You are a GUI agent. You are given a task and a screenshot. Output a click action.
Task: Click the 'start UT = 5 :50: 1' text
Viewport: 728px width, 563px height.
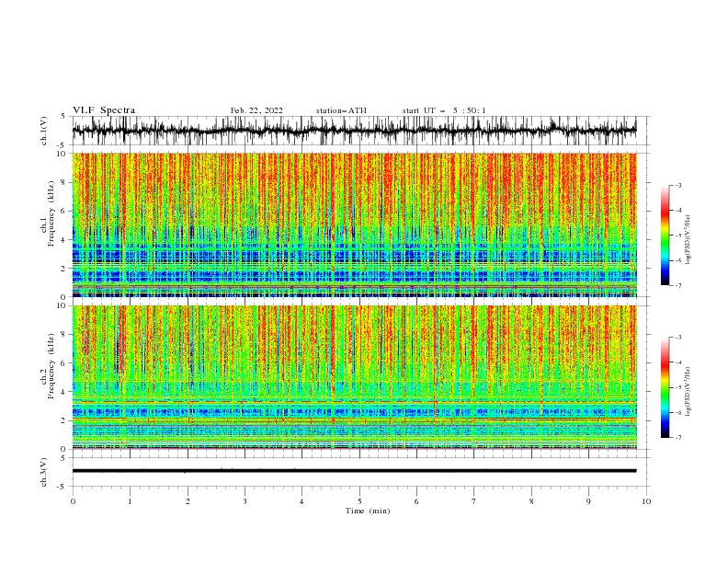(444, 110)
